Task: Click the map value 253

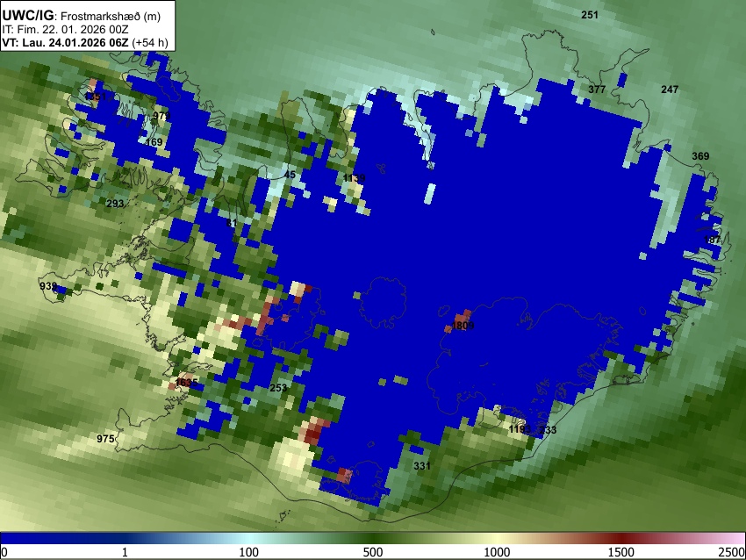Action: tap(278, 388)
